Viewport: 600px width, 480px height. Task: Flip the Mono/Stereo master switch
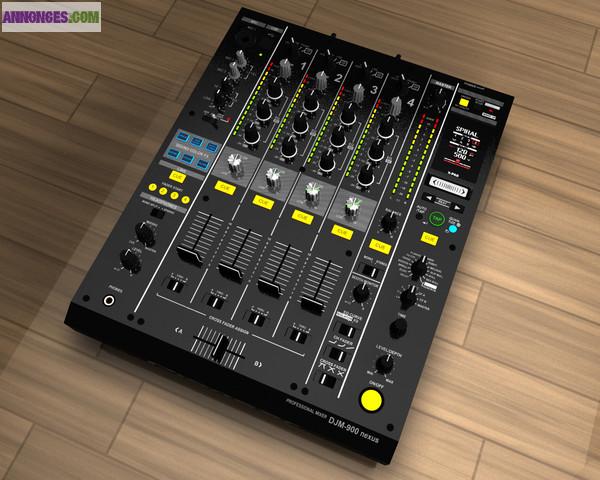point(369,271)
